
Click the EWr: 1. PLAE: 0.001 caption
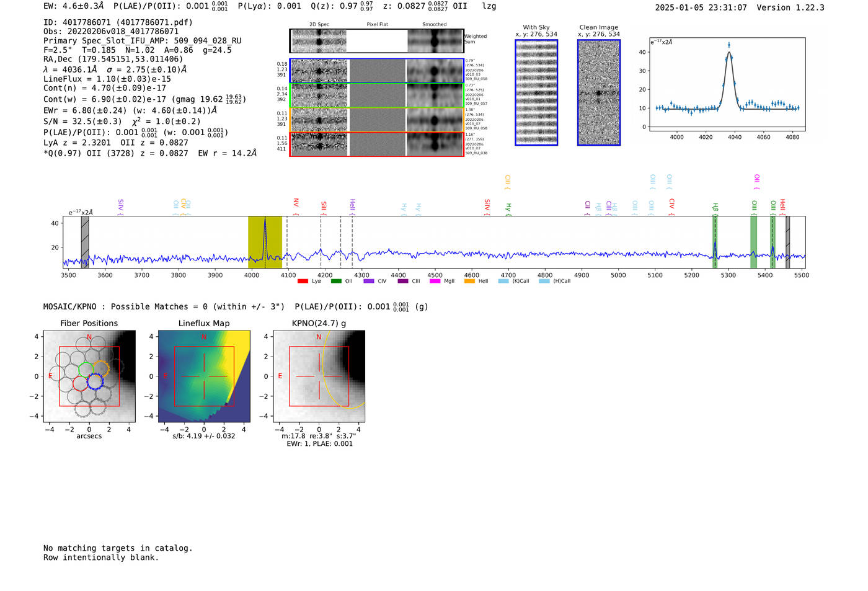319,443
